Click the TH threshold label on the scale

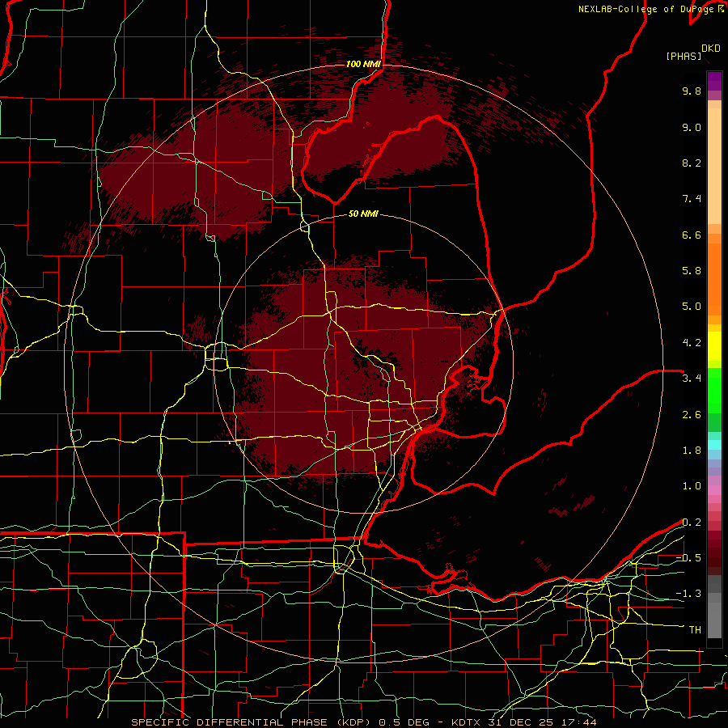click(x=695, y=630)
